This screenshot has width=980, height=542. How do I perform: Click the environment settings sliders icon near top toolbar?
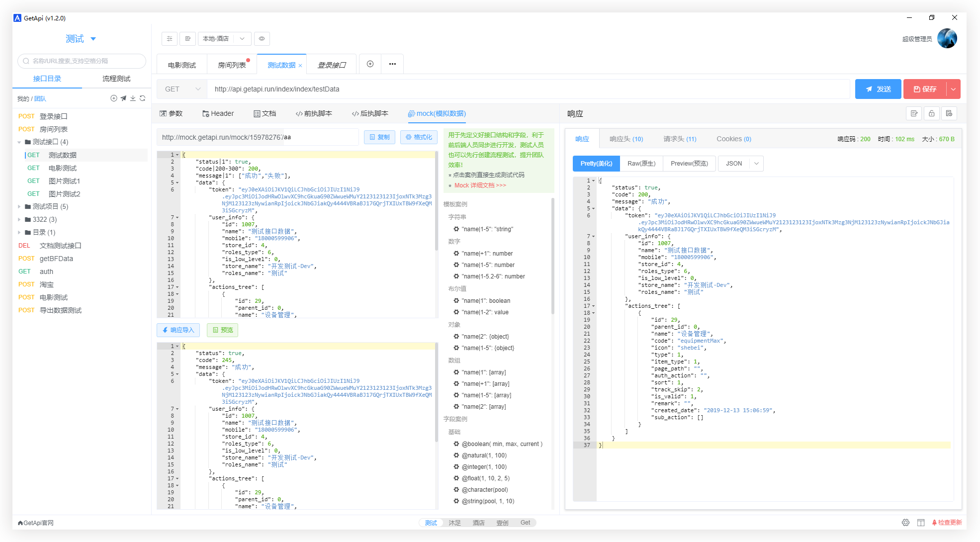pyautogui.click(x=169, y=38)
